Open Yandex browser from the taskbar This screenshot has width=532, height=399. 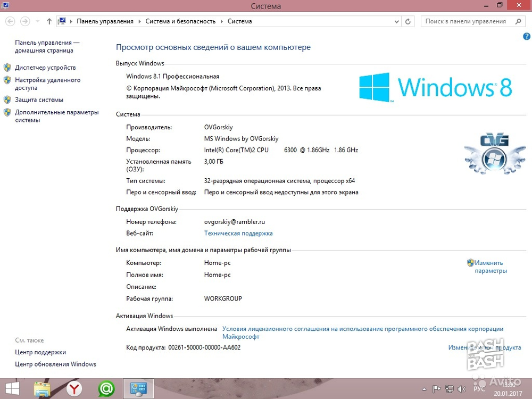point(74,389)
